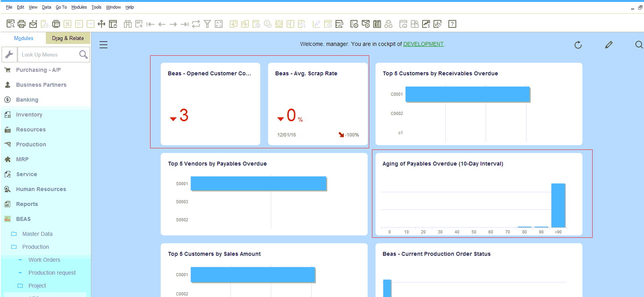Viewport: 644px width, 297px height.
Task: Open the cockpit hamburger menu
Action: (103, 45)
